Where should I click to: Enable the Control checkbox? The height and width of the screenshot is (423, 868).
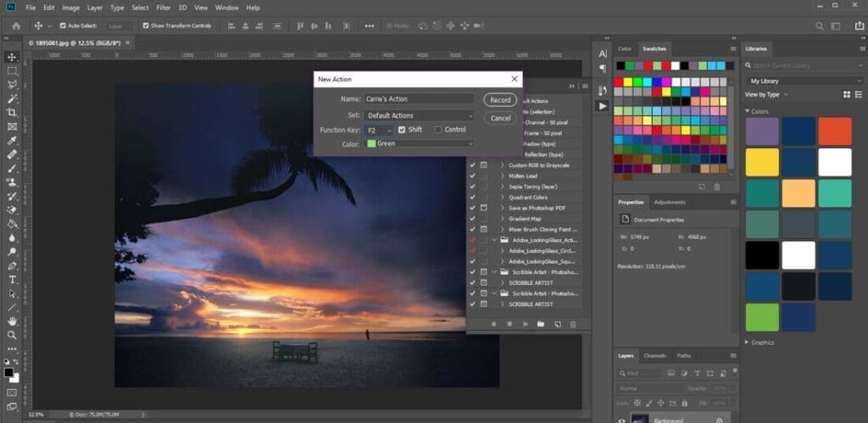438,130
